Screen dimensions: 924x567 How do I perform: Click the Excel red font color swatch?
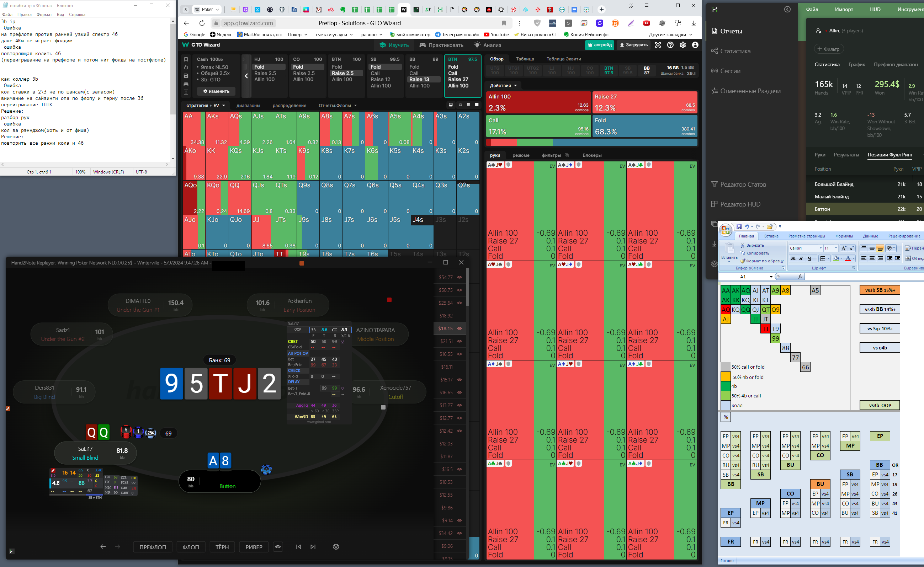click(848, 258)
